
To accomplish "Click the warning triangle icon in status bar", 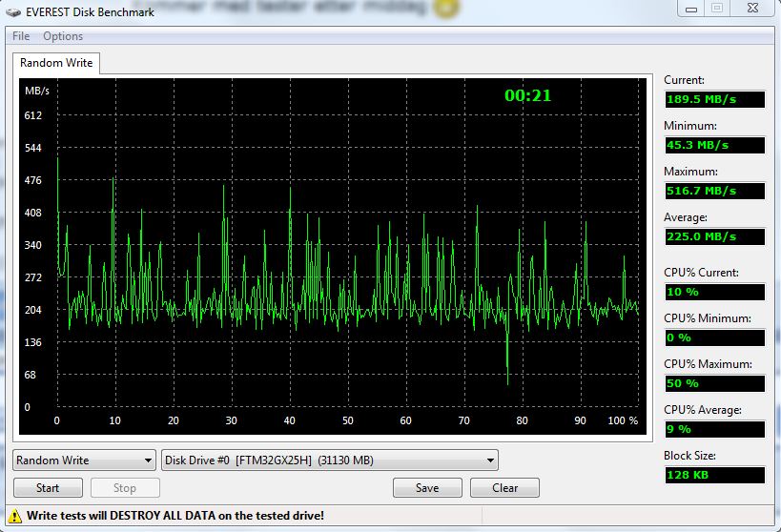I will pos(15,516).
